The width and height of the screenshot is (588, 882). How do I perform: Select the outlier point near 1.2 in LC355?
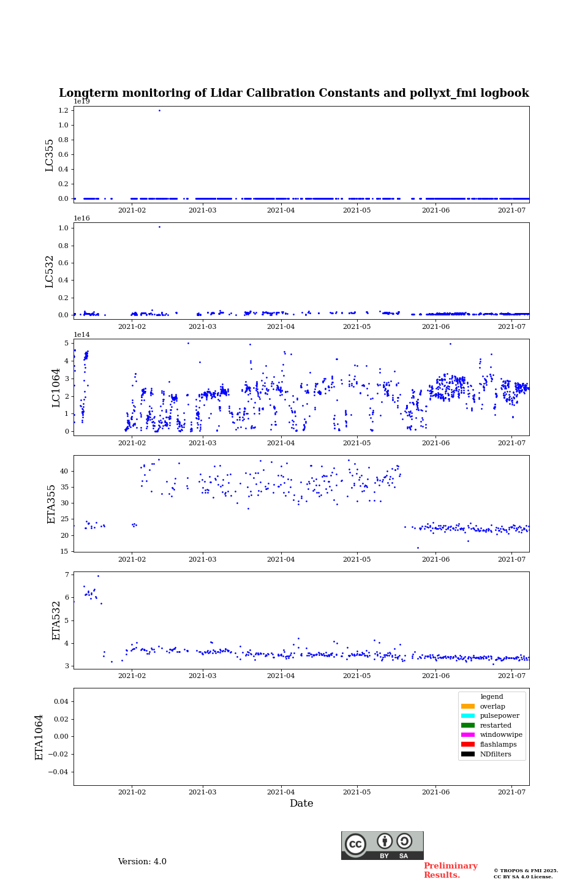coord(159,110)
